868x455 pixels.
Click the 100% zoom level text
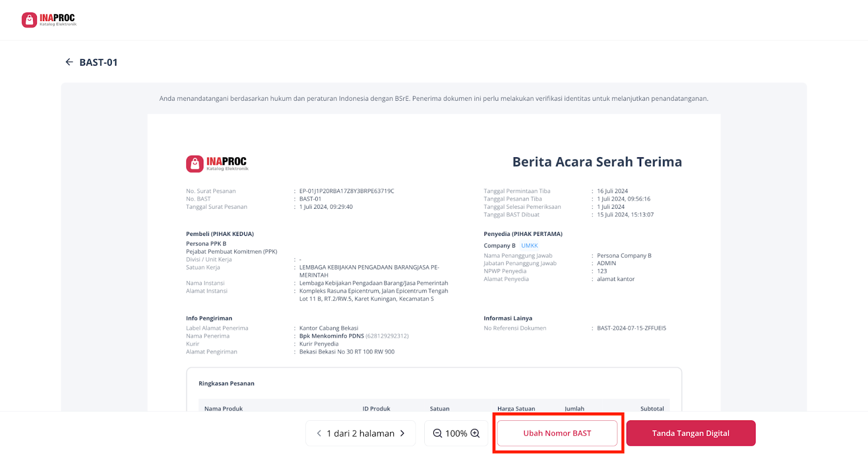(x=456, y=434)
